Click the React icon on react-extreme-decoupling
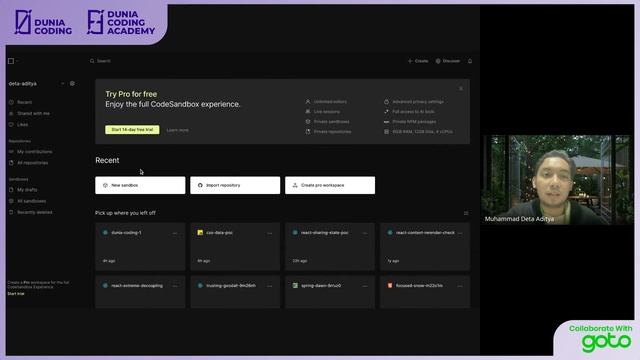640x360 pixels. click(105, 285)
